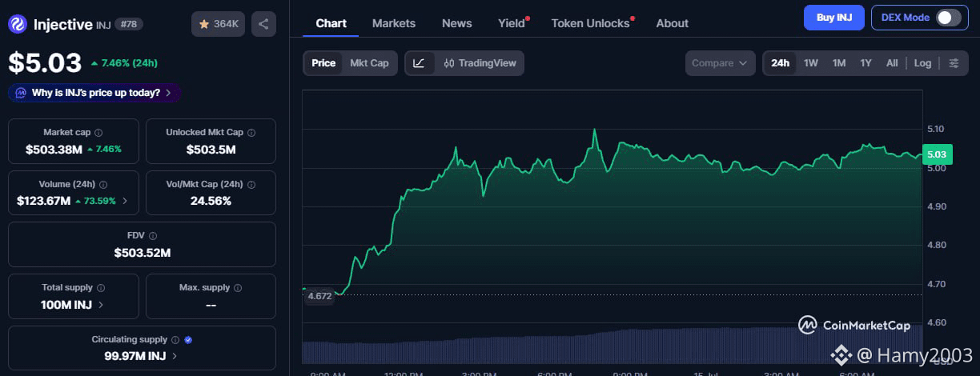The width and height of the screenshot is (980, 376).
Task: Select the 1W time range
Action: tap(810, 63)
